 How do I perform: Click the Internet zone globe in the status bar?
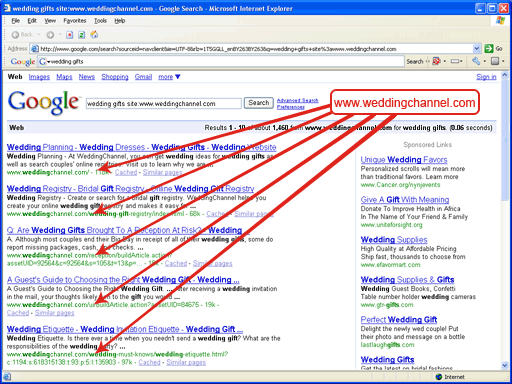(x=439, y=377)
